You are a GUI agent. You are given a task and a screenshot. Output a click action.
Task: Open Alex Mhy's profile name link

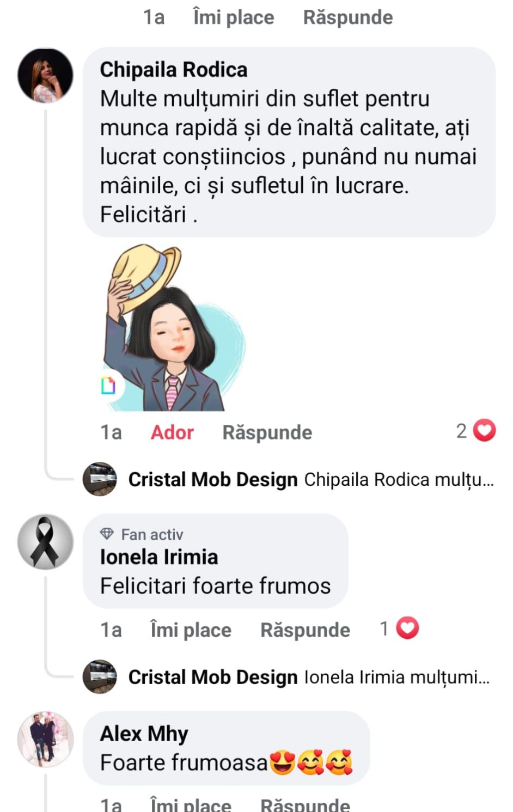tap(144, 734)
